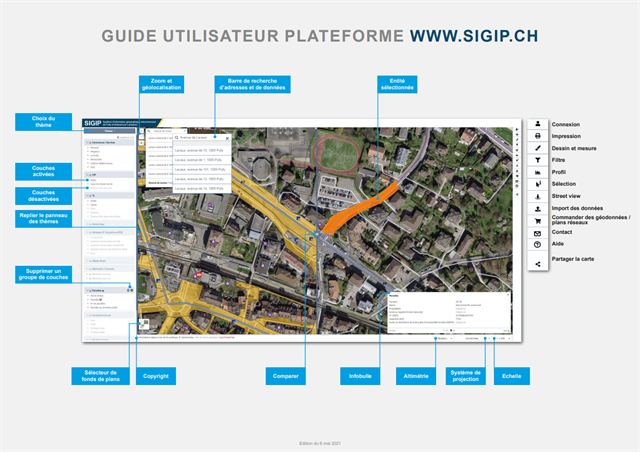The height and width of the screenshot is (452, 640).
Task: Clear the Avenue de Lavaux search box
Action: tap(227, 138)
